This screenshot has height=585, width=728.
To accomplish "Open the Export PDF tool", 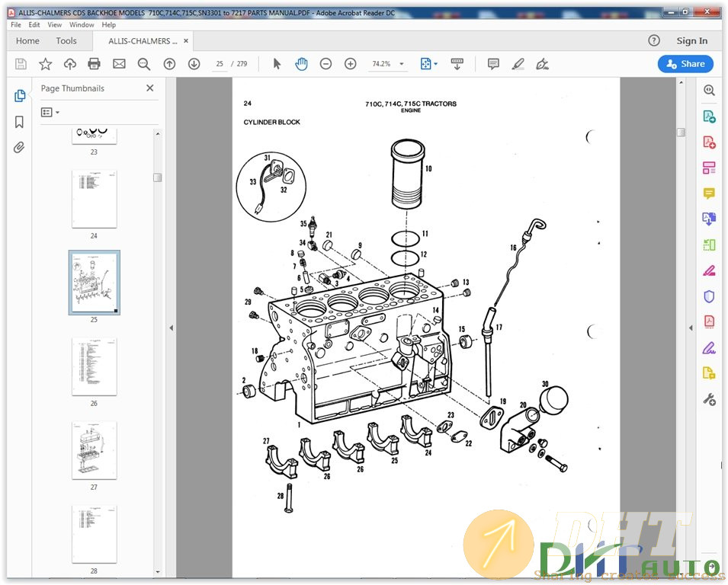I will (x=709, y=116).
